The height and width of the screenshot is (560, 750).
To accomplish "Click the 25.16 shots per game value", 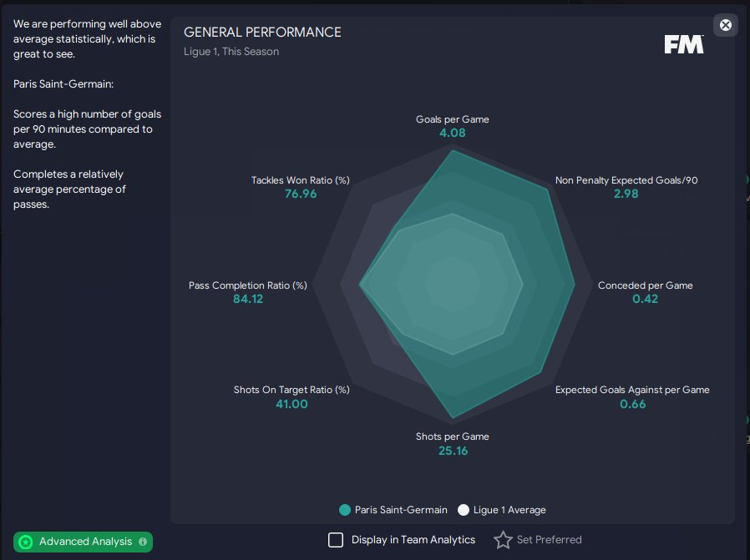I will [453, 451].
